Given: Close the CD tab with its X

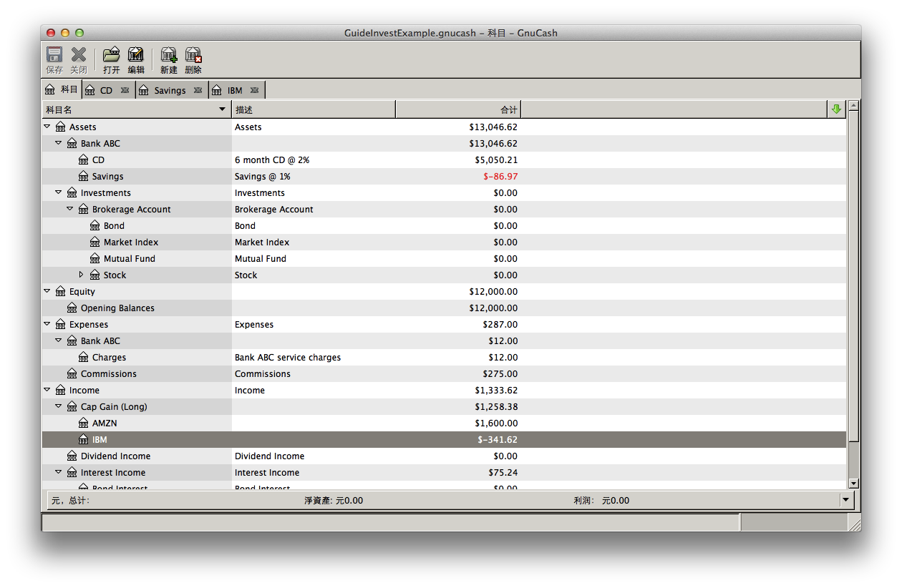Looking at the screenshot, I should coord(125,90).
